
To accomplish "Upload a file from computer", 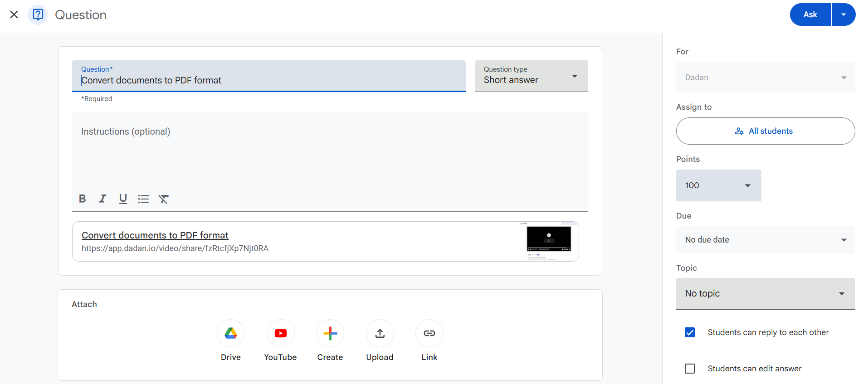I will 380,334.
